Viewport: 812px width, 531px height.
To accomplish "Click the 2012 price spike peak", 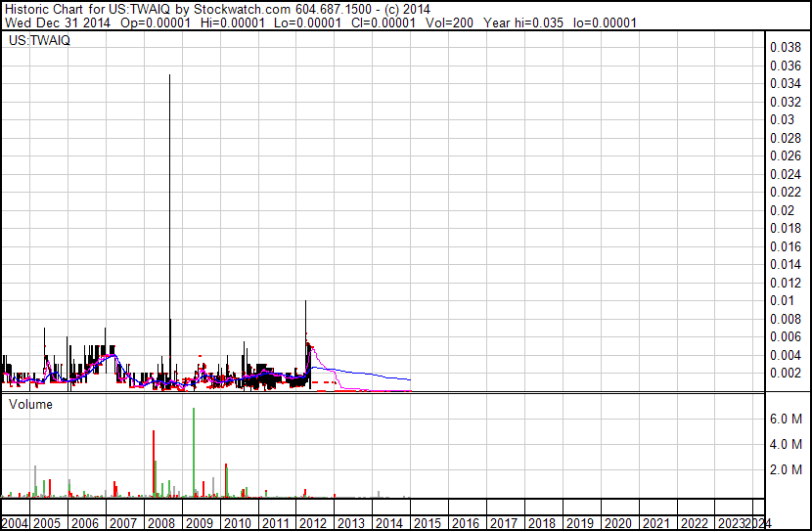I will (x=306, y=303).
